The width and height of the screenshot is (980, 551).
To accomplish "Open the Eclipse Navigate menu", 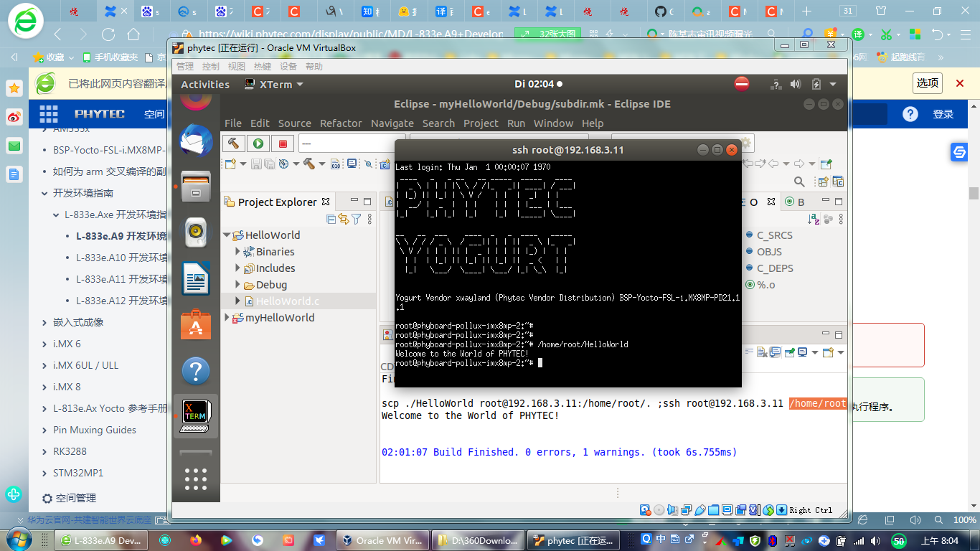I will pos(392,123).
